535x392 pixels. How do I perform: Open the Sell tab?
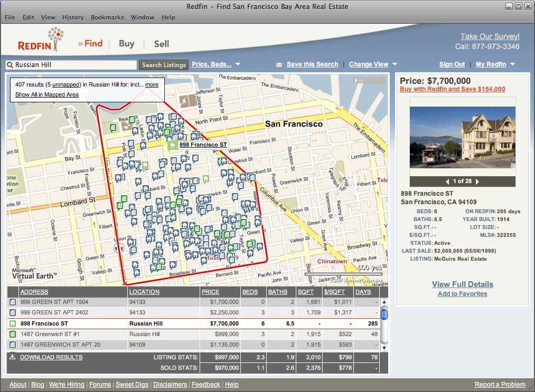[162, 44]
